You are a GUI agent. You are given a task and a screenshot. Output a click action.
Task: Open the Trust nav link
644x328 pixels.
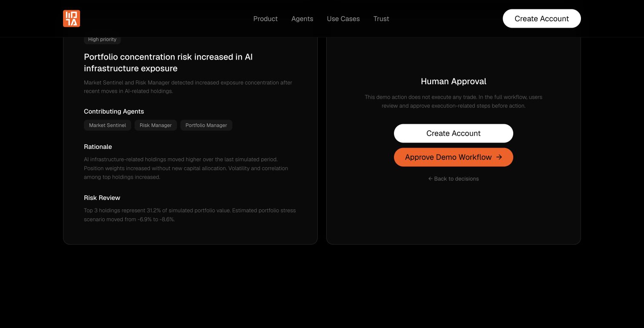coord(381,19)
